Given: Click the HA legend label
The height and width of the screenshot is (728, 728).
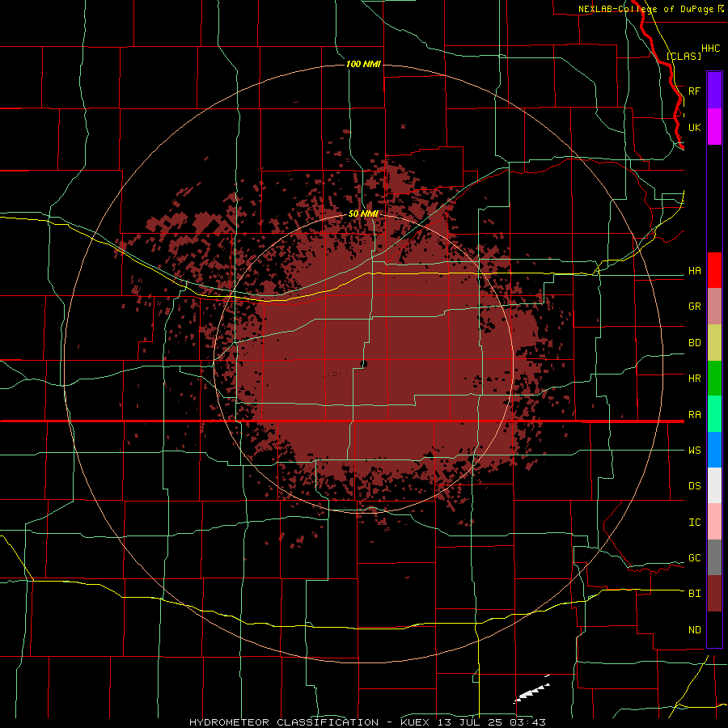Looking at the screenshot, I should (695, 271).
